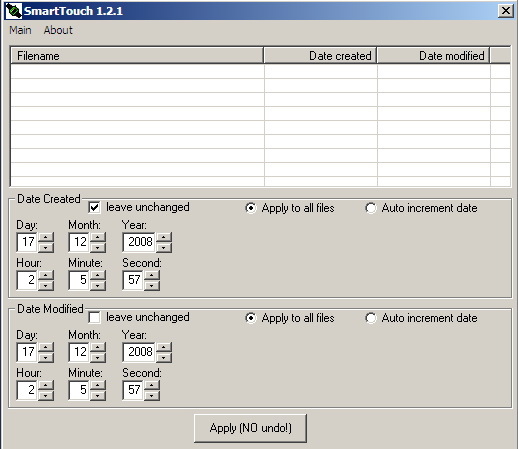This screenshot has width=518, height=449.
Task: Increase Month value in Date Modified
Action: (98, 347)
